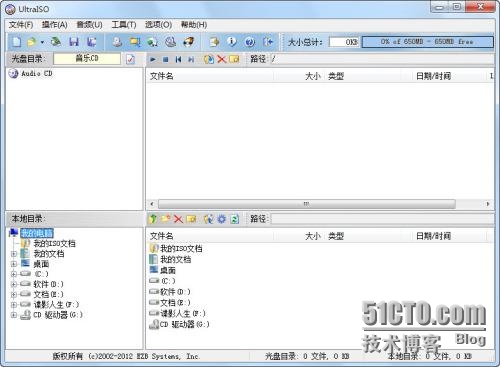Select Audio CD in the disc tree

point(31,74)
